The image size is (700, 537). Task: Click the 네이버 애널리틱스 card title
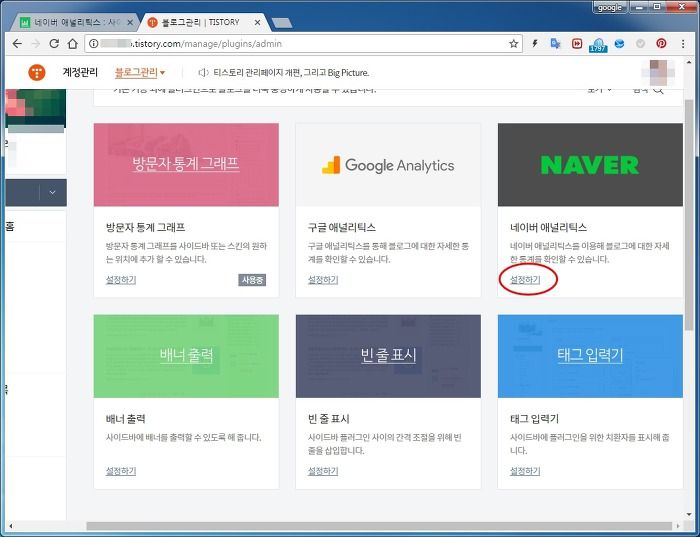[548, 227]
